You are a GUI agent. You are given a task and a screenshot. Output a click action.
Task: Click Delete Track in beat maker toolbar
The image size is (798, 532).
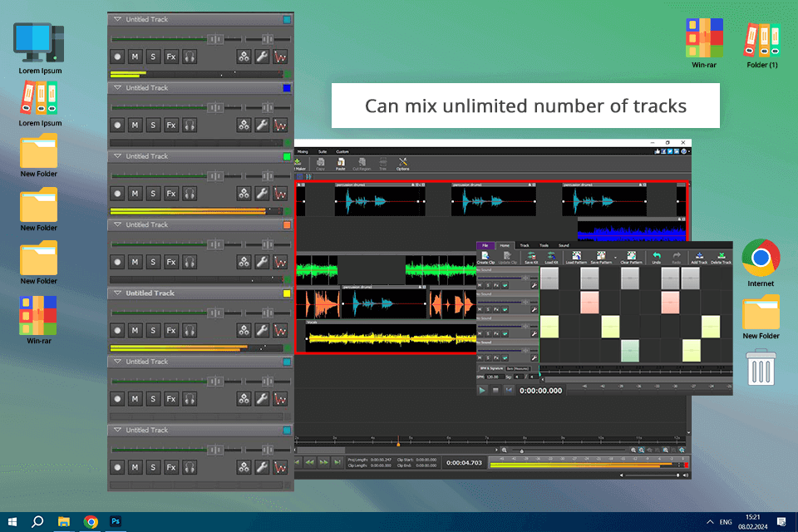coord(722,258)
